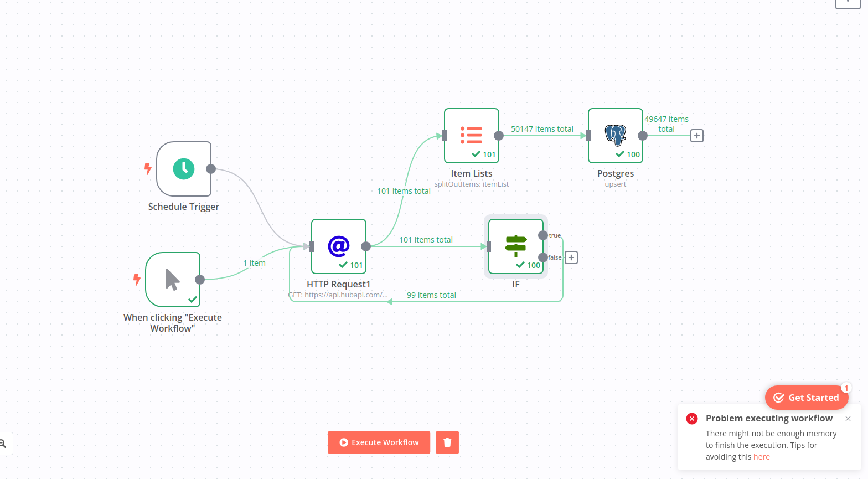Click the red delete trash button

click(x=447, y=442)
